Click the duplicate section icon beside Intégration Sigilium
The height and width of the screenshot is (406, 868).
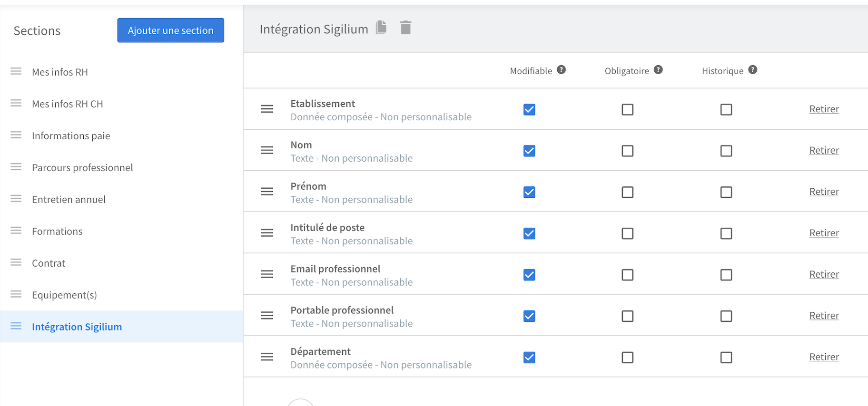coord(381,28)
